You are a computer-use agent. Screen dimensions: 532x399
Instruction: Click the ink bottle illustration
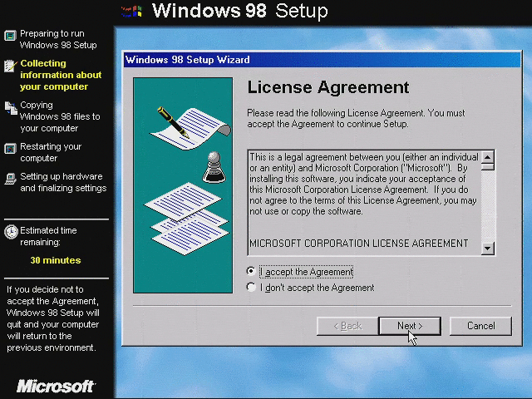pyautogui.click(x=214, y=168)
